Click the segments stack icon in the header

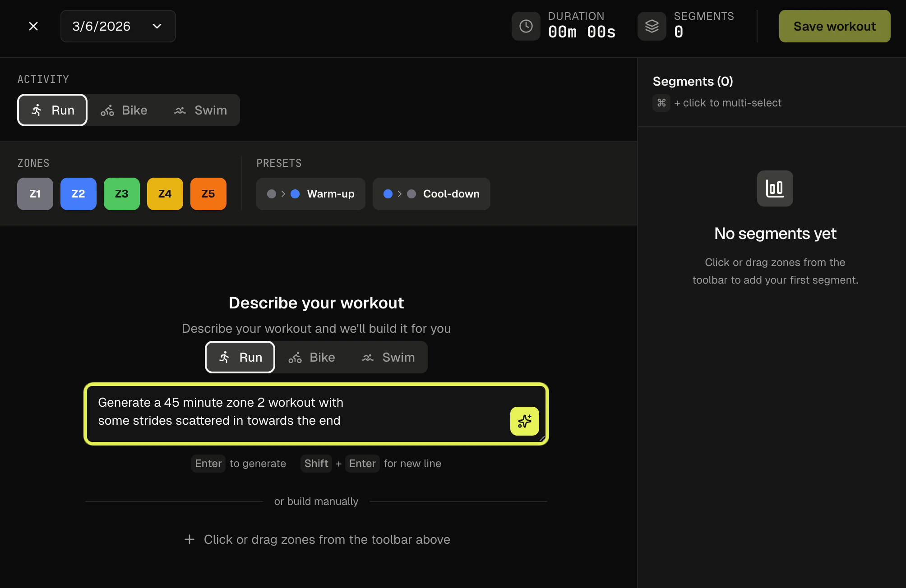click(652, 26)
